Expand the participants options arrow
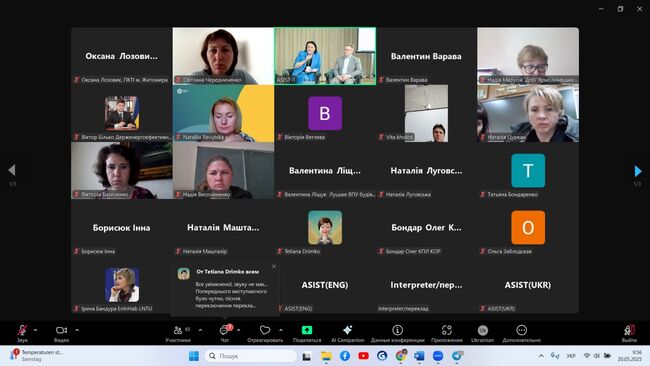The width and height of the screenshot is (650, 366). click(201, 330)
